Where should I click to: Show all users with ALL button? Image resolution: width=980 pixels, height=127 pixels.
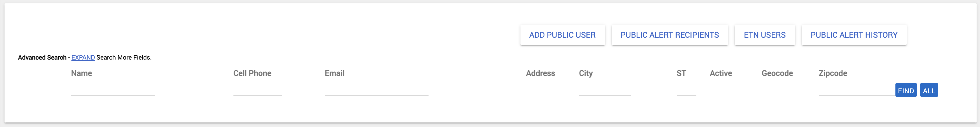coord(929,90)
